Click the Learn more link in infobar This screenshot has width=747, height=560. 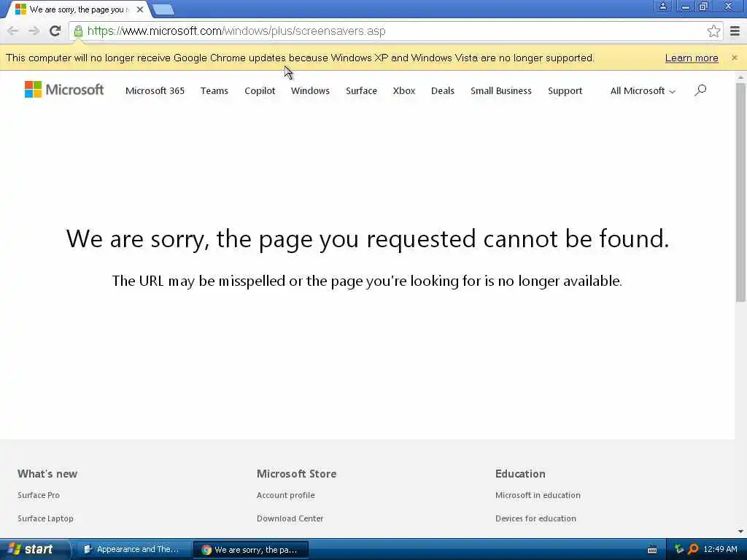(692, 58)
